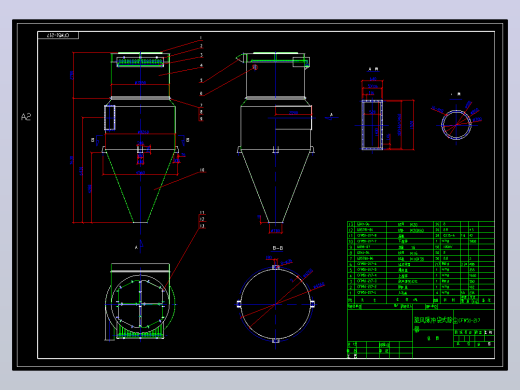Select part callout number 6
This screenshot has width=520, height=390.
click(201, 94)
